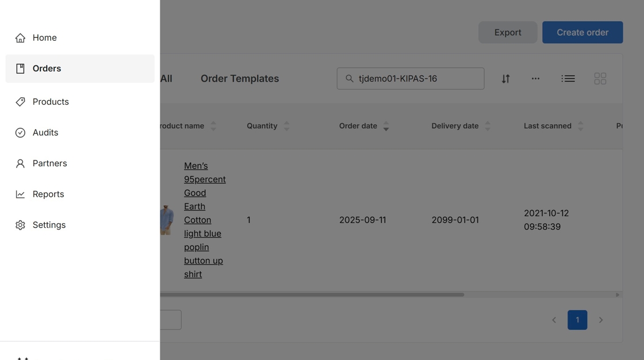The image size is (644, 360).
Task: Click the horizontal table scrollbar
Action: [312, 295]
